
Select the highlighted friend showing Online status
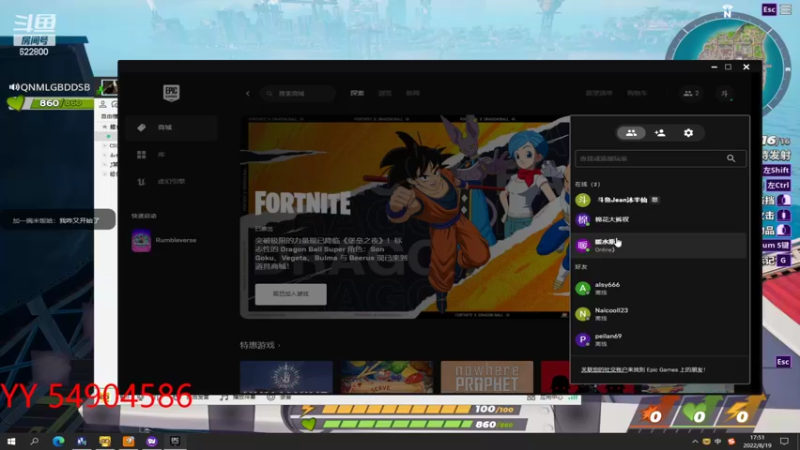click(660, 245)
